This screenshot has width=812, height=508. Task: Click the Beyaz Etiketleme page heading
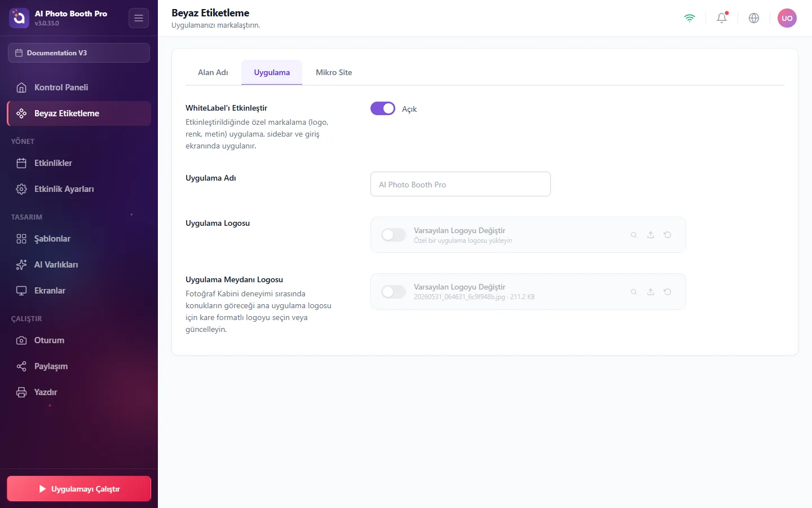(x=210, y=12)
